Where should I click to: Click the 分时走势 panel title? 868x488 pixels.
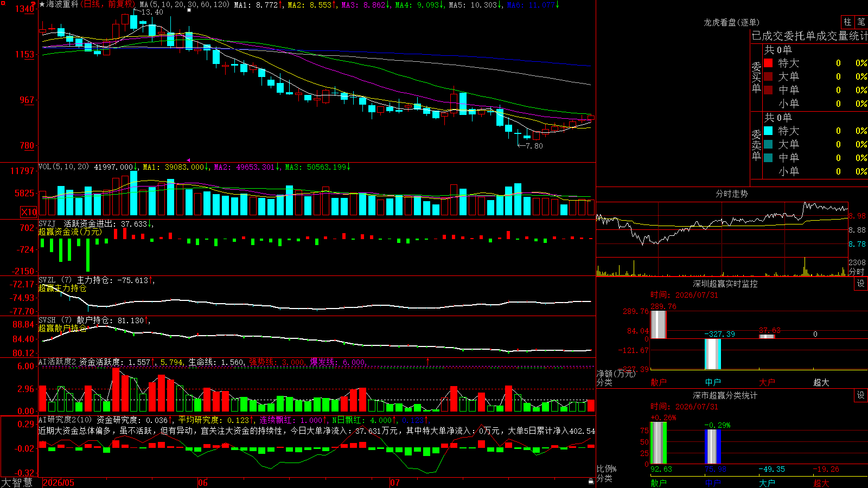click(732, 194)
